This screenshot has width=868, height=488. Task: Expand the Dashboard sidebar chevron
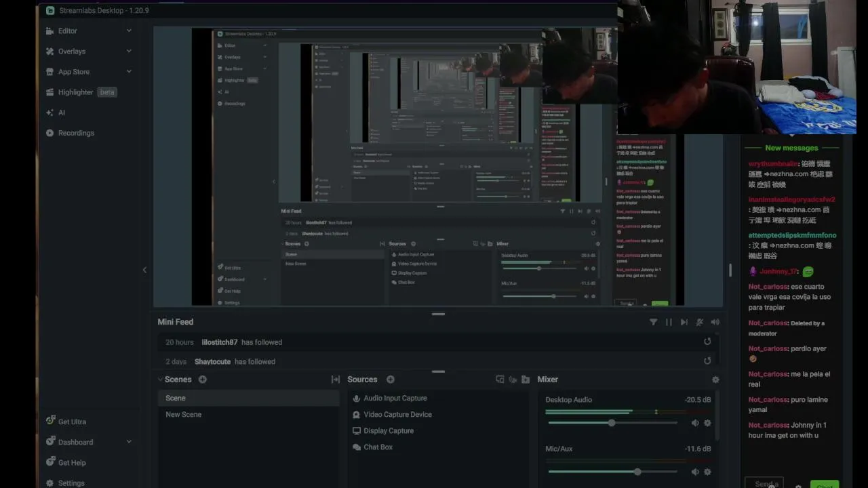click(x=129, y=442)
